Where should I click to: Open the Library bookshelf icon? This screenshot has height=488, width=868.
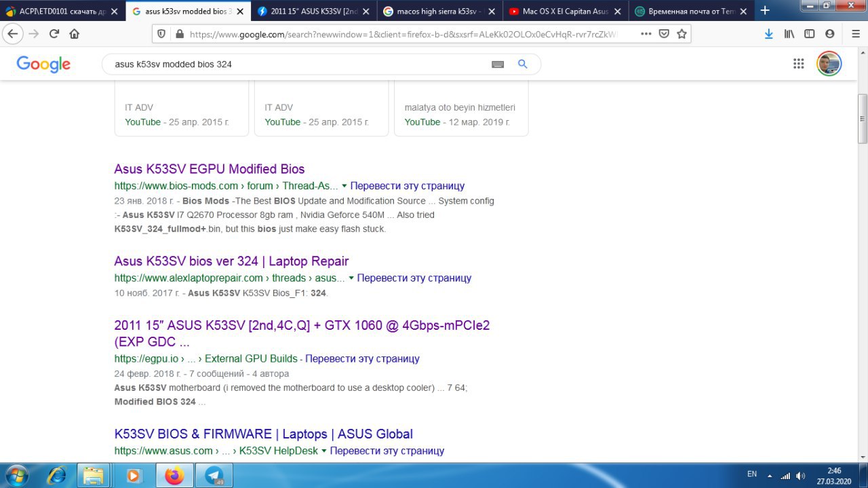[x=789, y=34]
